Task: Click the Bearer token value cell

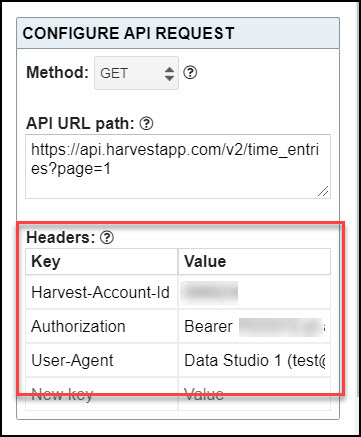Action: tap(254, 326)
